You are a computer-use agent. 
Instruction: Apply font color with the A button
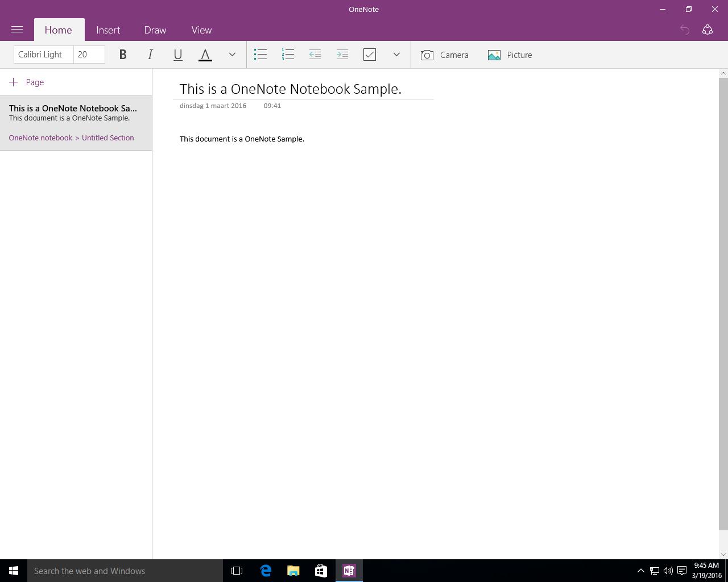[205, 55]
